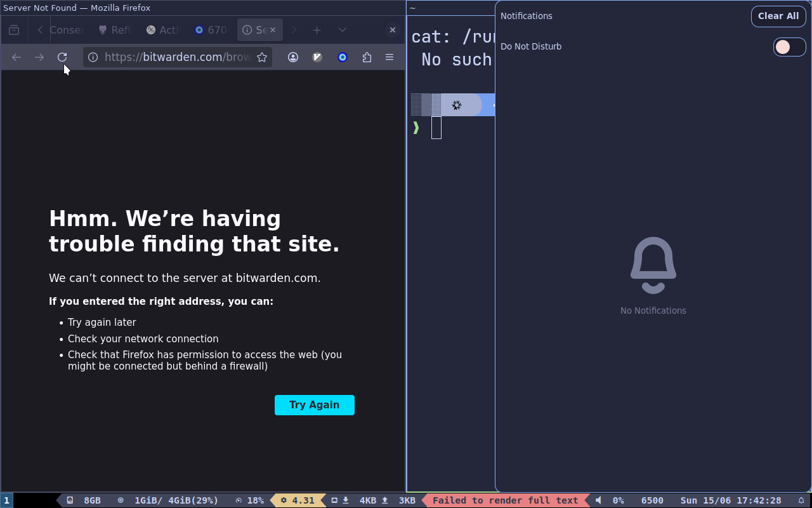Click the gear icon in the terminal prompt segment
The width and height of the screenshot is (812, 508).
[457, 105]
